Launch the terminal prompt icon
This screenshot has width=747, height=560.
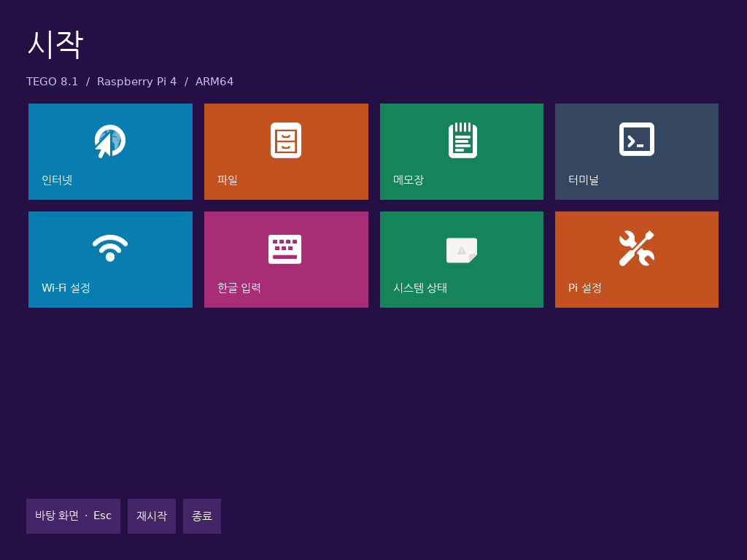(636, 139)
